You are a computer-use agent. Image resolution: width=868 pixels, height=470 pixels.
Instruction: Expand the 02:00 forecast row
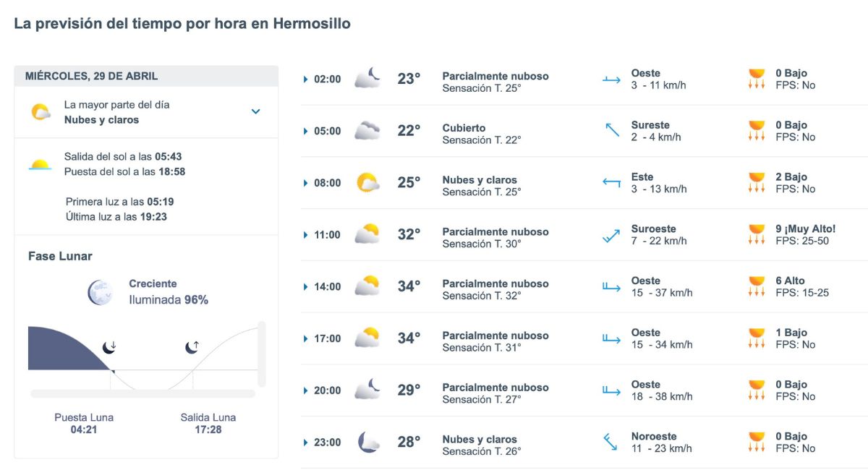coord(305,80)
